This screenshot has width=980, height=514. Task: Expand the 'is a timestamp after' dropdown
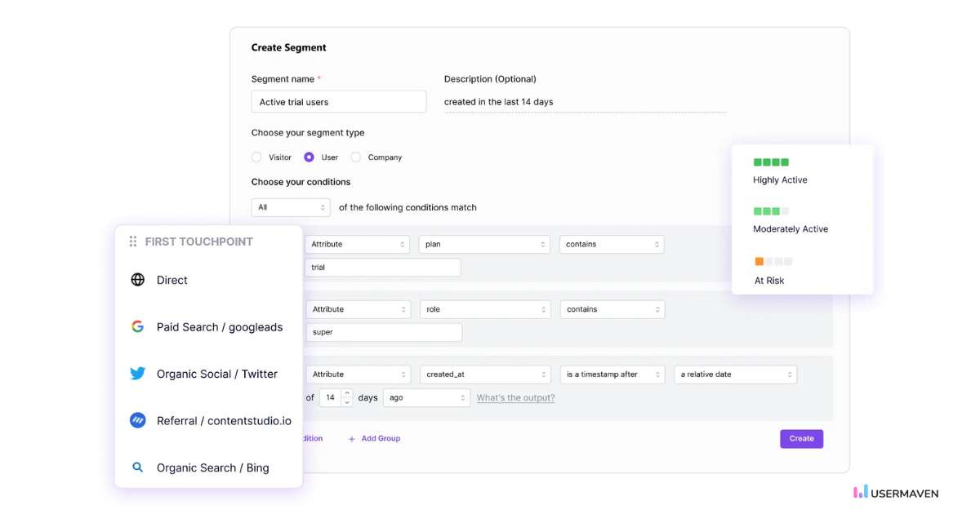[x=612, y=374]
